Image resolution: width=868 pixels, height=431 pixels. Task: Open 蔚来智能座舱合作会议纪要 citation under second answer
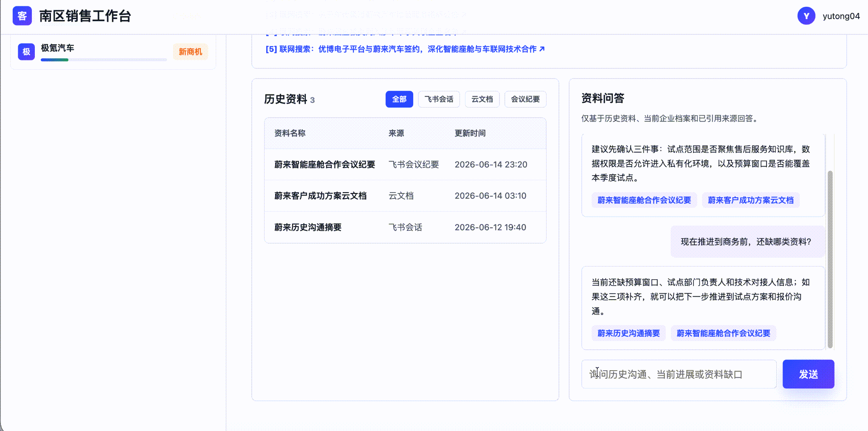coord(724,333)
